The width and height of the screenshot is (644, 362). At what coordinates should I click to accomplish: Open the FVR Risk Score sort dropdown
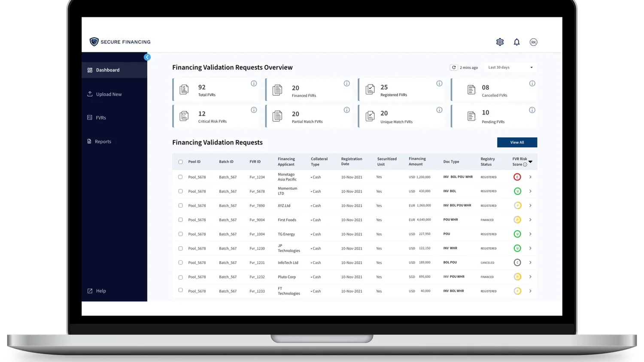530,162
